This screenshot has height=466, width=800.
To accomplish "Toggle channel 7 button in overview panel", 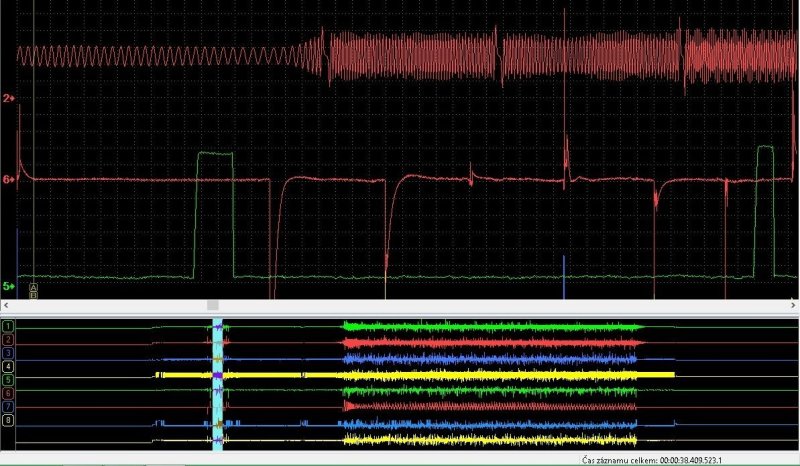I will tap(8, 407).
